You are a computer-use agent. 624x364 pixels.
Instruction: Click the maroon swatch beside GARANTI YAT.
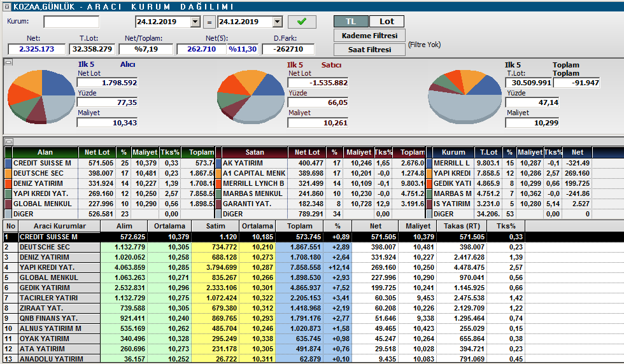pyautogui.click(x=218, y=204)
